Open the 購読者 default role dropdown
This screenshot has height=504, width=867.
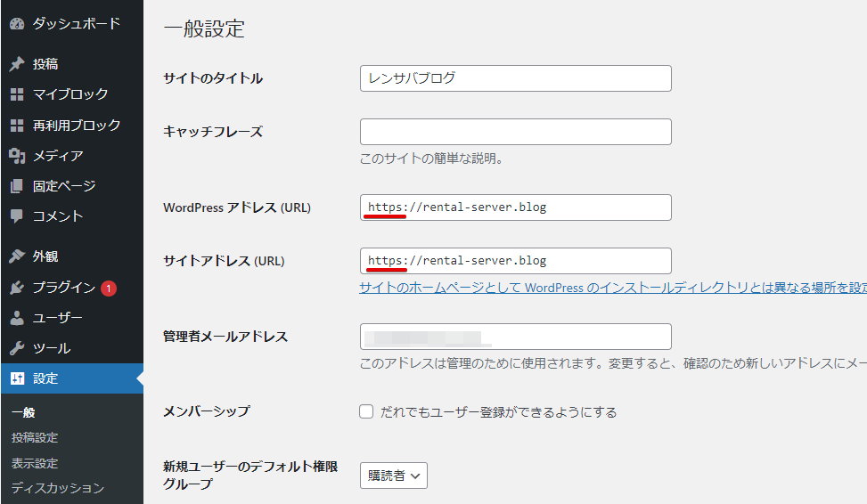tap(394, 476)
